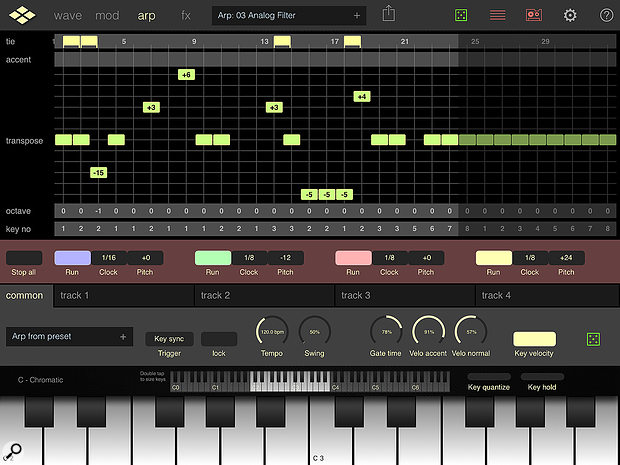Select the +6 transpose step
This screenshot has height=465, width=620.
(x=186, y=74)
